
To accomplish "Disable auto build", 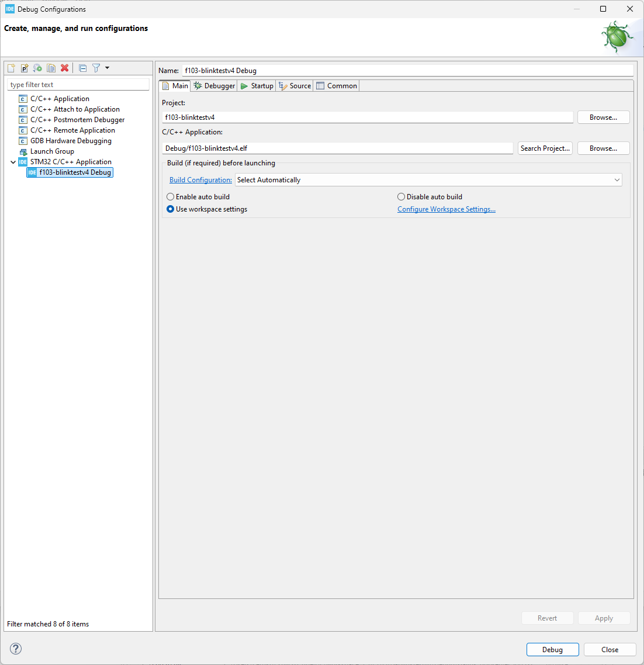I will 401,196.
